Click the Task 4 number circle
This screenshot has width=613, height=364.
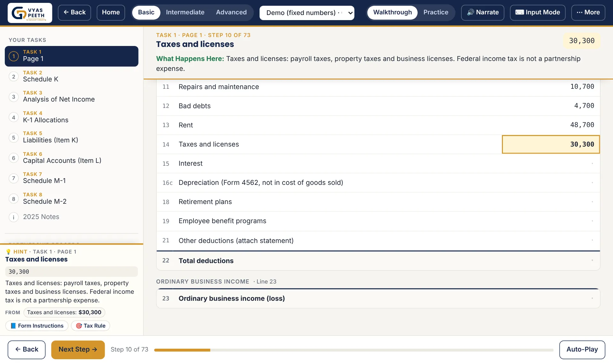[13, 118]
